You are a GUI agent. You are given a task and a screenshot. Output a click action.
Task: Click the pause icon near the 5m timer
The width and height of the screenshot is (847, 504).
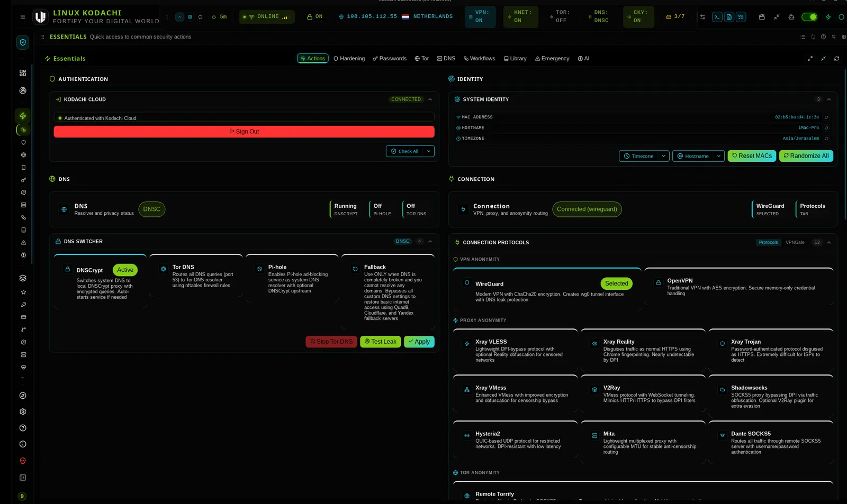tap(190, 17)
